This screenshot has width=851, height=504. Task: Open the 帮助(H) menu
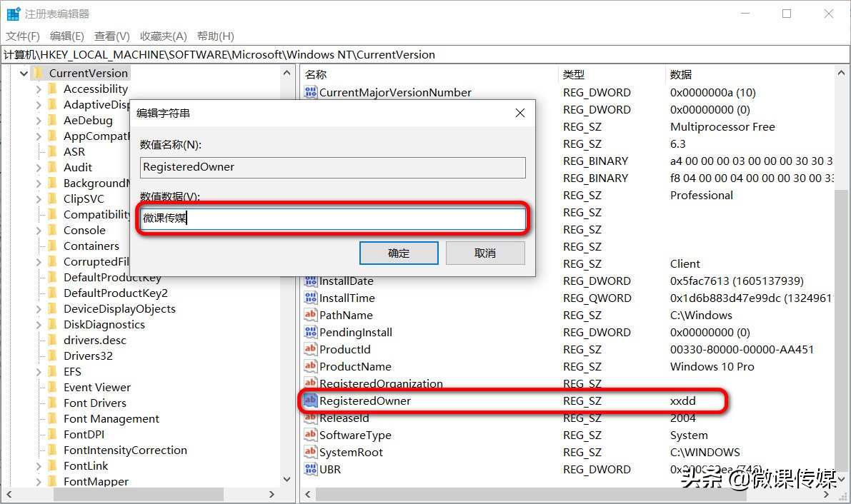(216, 36)
